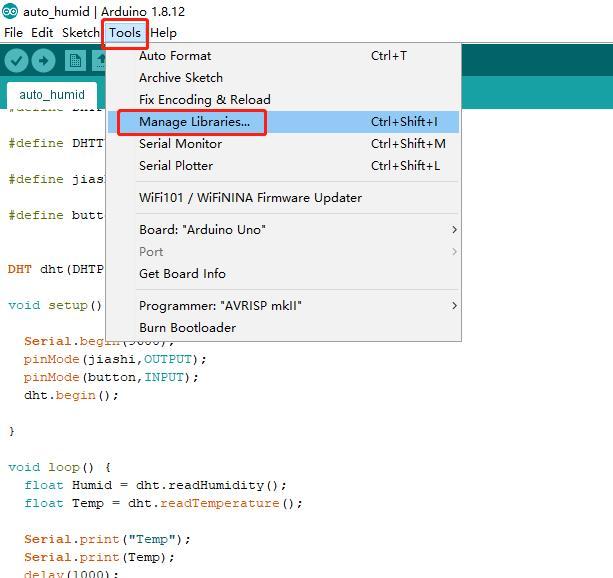Viewport: 613px width, 578px height.
Task: Click the 'Serial.print(Temp);' code line
Action: pos(99,557)
